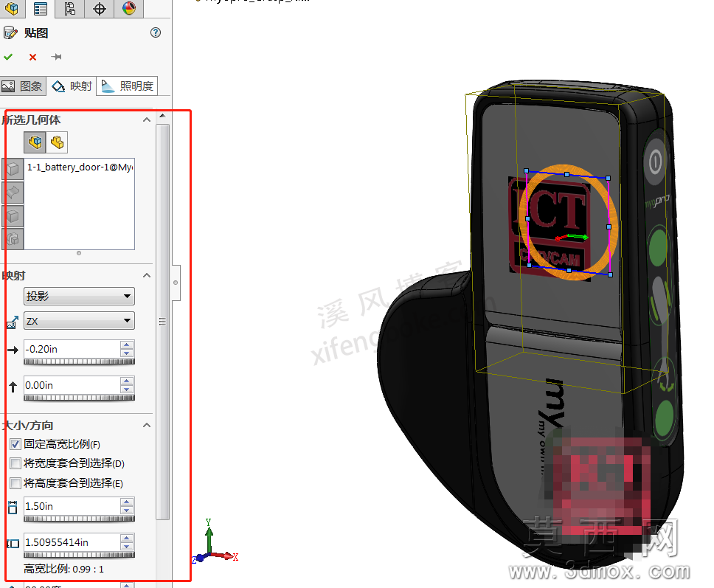Click the width field showing 1.50in
Screen dimensions: 714x588
point(72,506)
